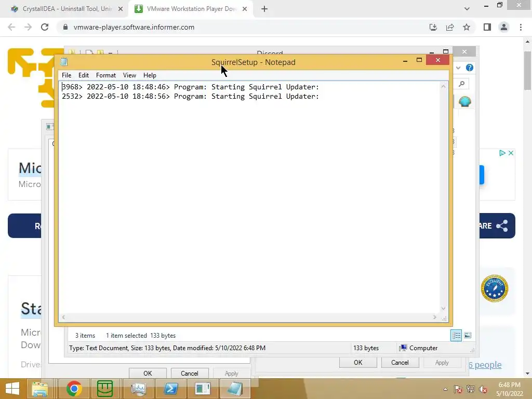Click Notepad vertical scroll down arrow
This screenshot has width=532, height=399.
coord(444,309)
